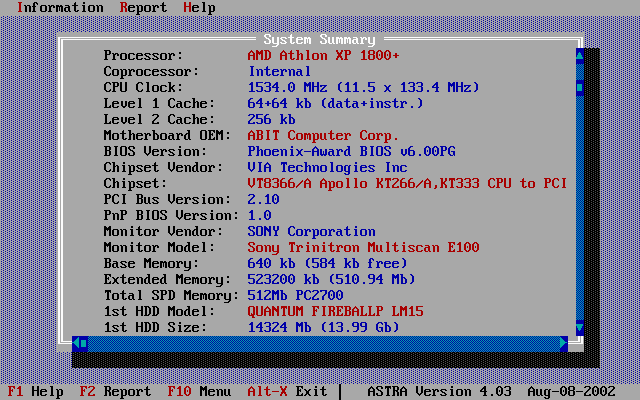Click the vertical scrollbar thumb
The image size is (640, 400).
(x=580, y=87)
